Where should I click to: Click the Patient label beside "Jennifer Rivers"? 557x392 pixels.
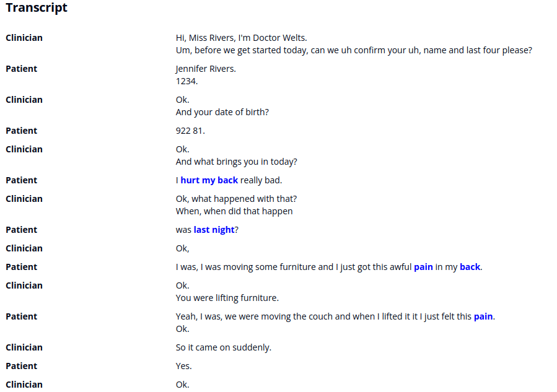[21, 69]
